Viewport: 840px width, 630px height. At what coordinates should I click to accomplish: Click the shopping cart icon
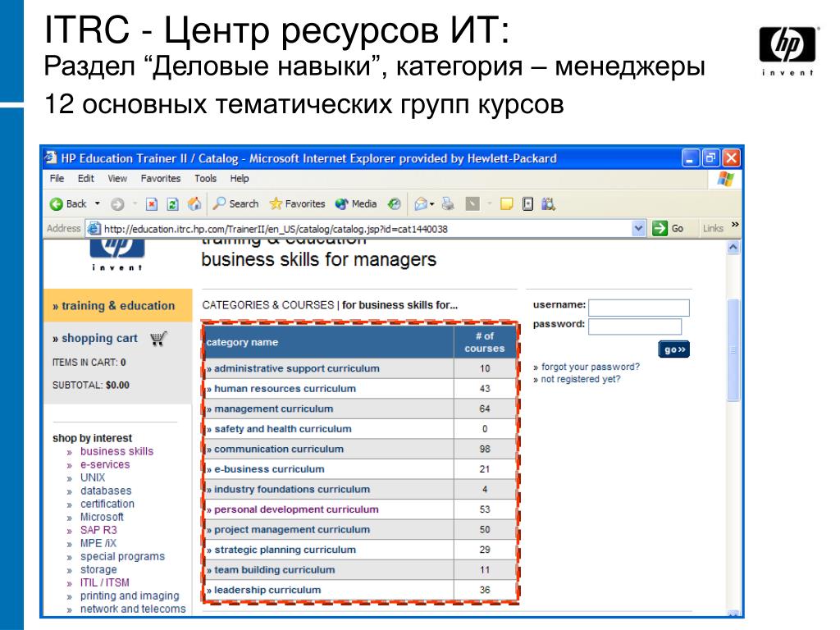[x=158, y=339]
